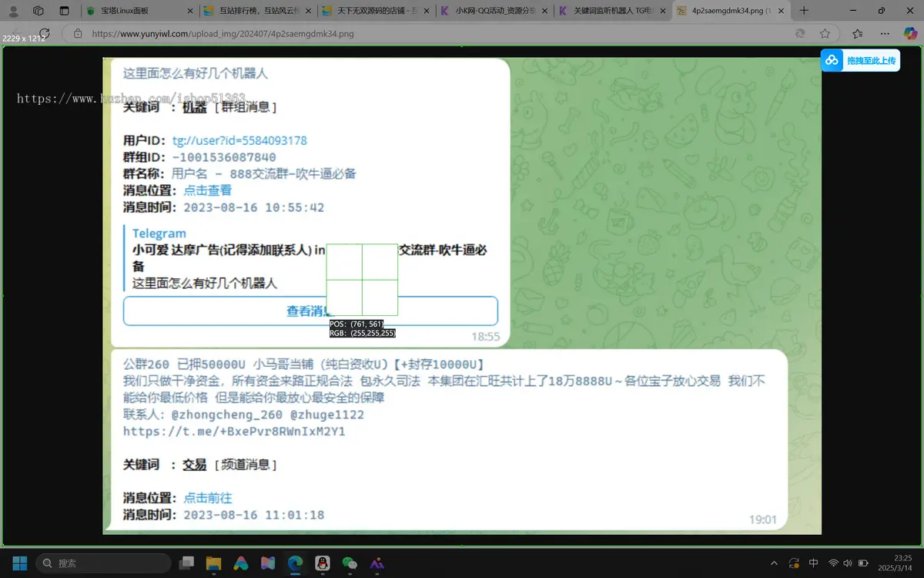Viewport: 924px width, 578px height.
Task: Toggle the 中 input method indicator
Action: (814, 563)
